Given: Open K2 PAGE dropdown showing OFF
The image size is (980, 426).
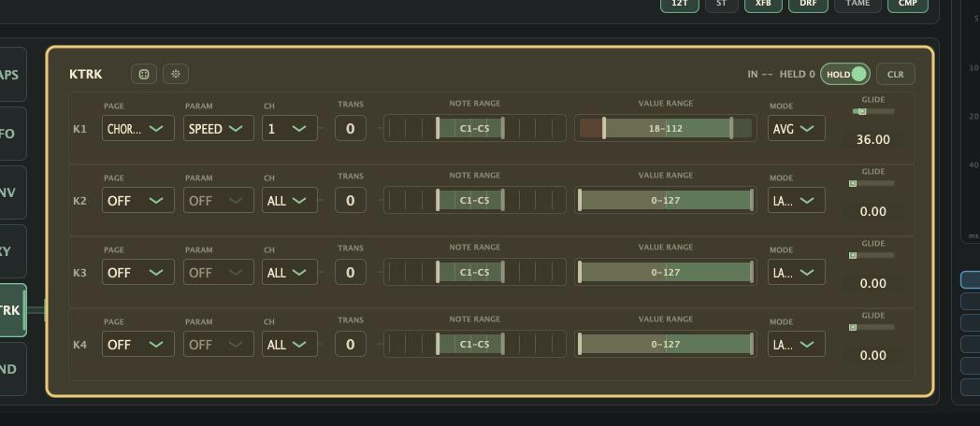Looking at the screenshot, I should tap(138, 200).
